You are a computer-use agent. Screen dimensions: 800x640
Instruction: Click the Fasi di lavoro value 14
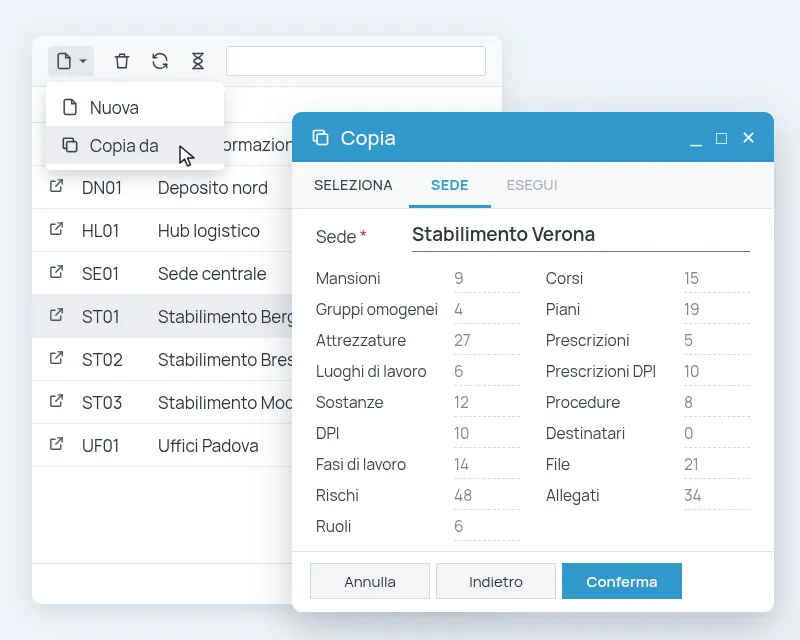pyautogui.click(x=487, y=464)
